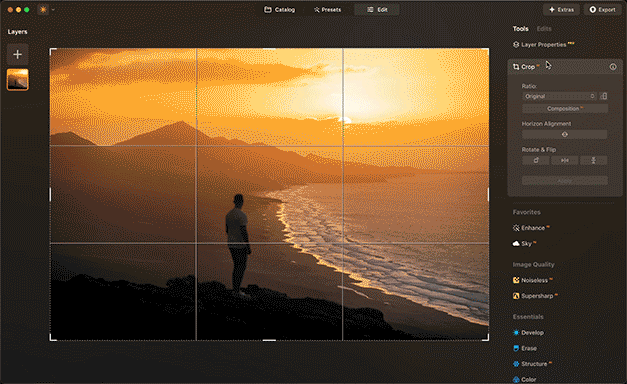Click the Apply crop button

(565, 181)
